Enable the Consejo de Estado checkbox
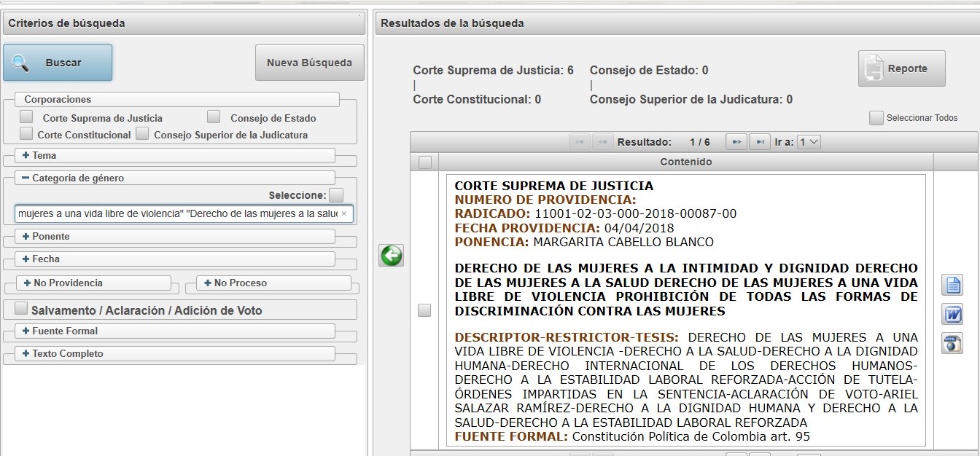980x456 pixels. coord(214,117)
